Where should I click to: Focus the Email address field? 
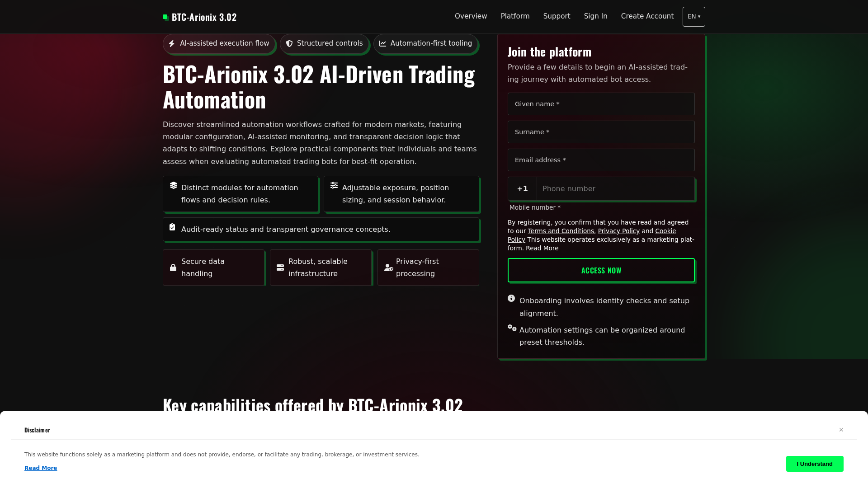point(601,160)
